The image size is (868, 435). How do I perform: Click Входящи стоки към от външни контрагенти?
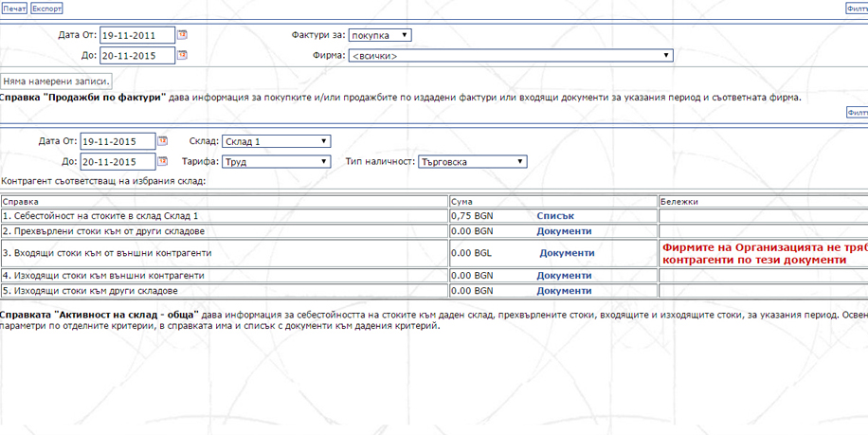107,253
